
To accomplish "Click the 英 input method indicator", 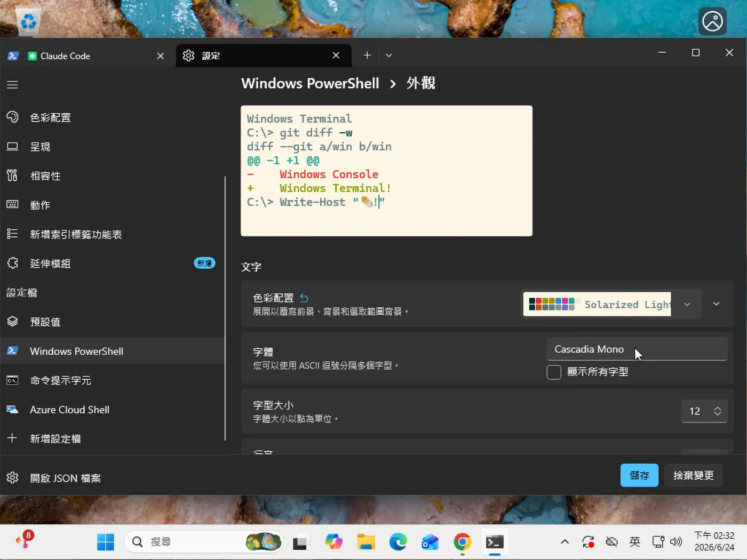I will point(634,542).
